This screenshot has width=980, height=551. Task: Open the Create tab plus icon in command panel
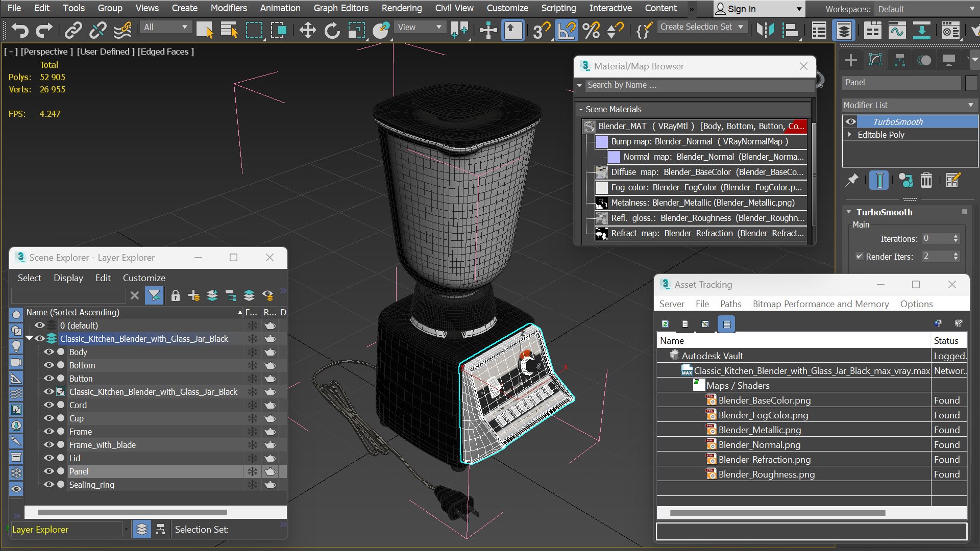851,61
